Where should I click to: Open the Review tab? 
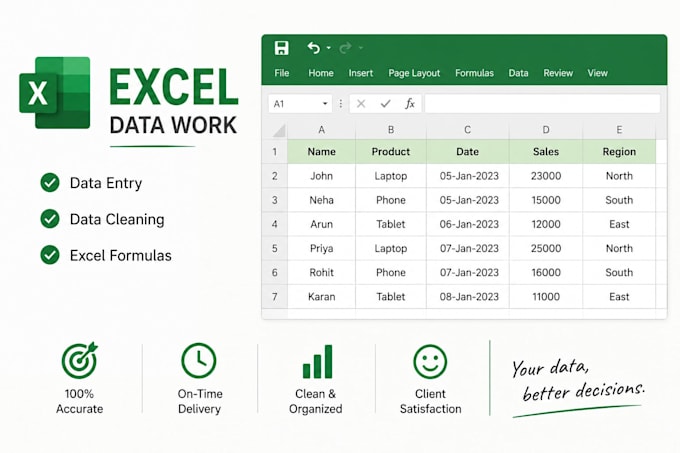point(558,73)
